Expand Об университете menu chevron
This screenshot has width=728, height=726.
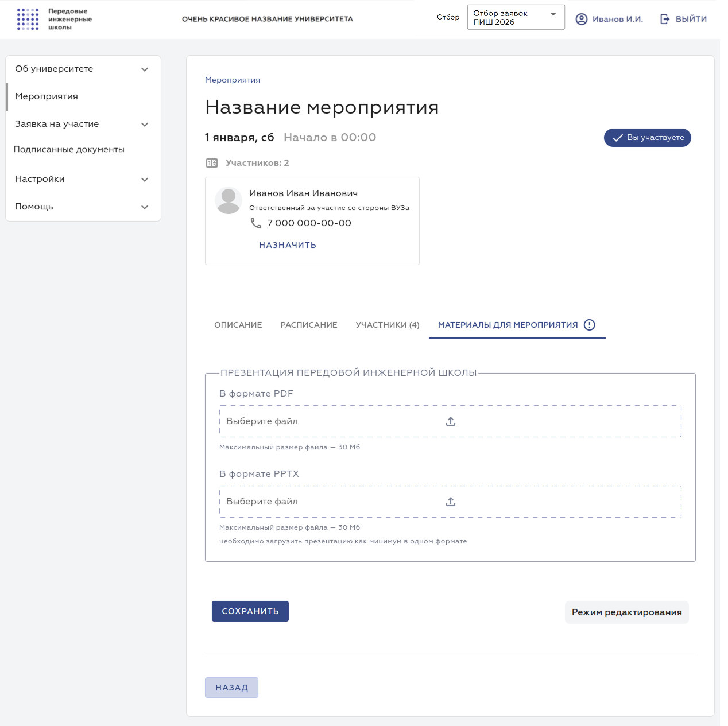[145, 69]
